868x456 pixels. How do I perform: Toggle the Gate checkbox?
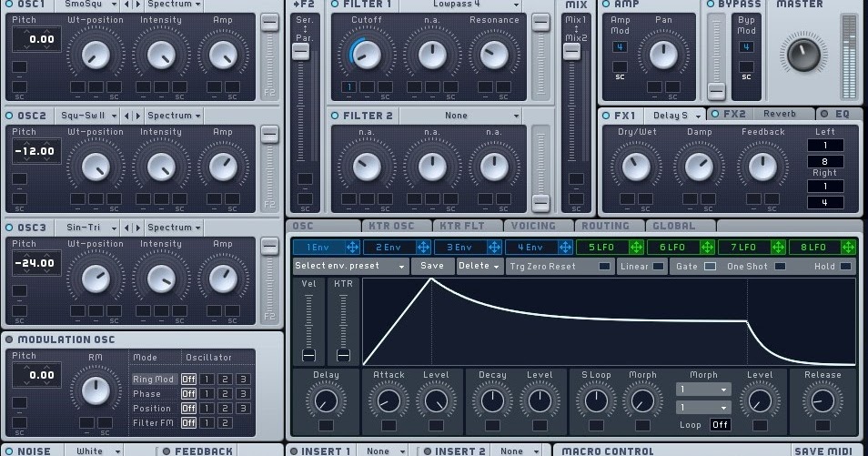[710, 267]
